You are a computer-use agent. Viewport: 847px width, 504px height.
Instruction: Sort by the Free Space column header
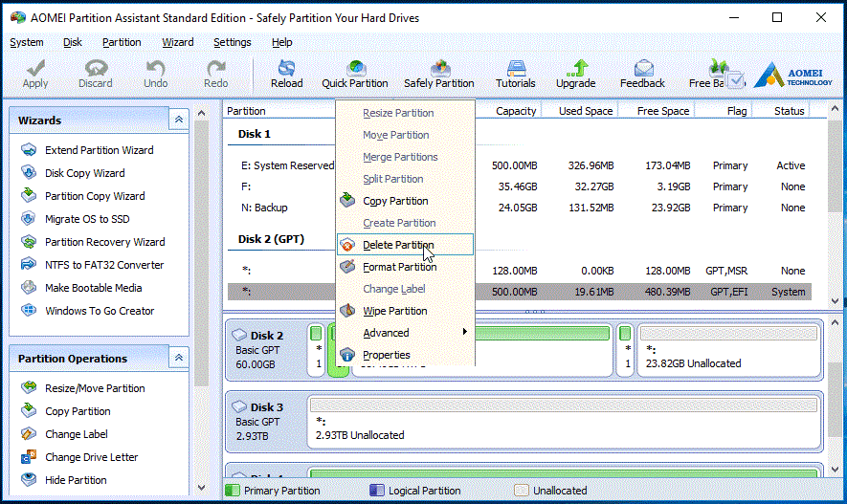[x=663, y=111]
